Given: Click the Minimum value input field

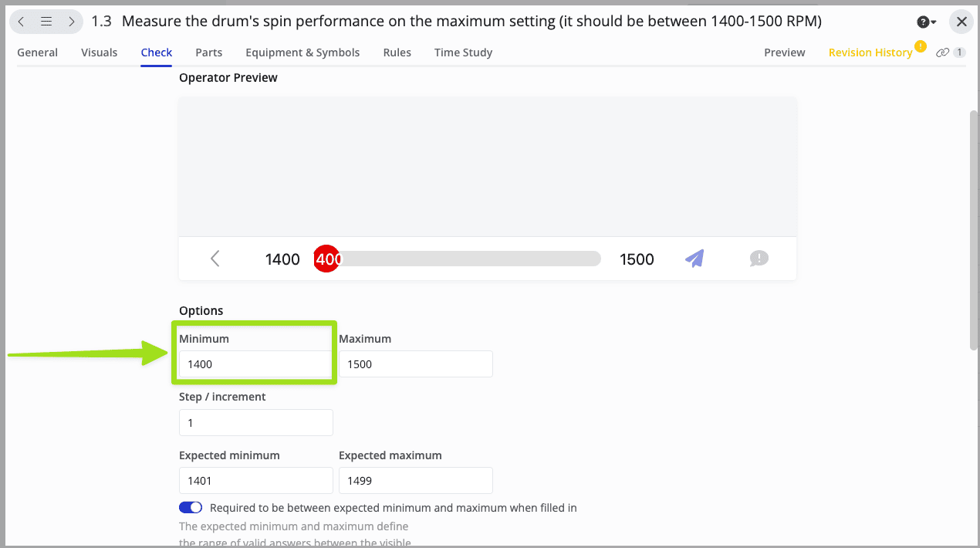Looking at the screenshot, I should coord(255,364).
